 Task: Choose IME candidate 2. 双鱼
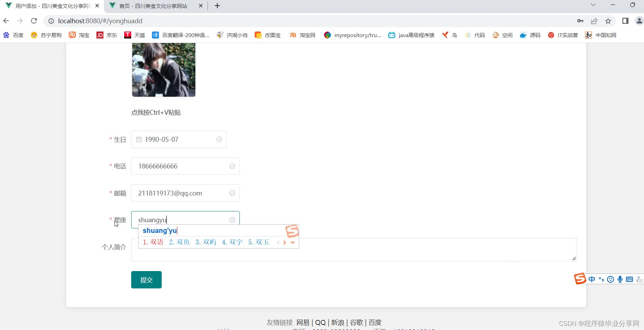click(179, 242)
